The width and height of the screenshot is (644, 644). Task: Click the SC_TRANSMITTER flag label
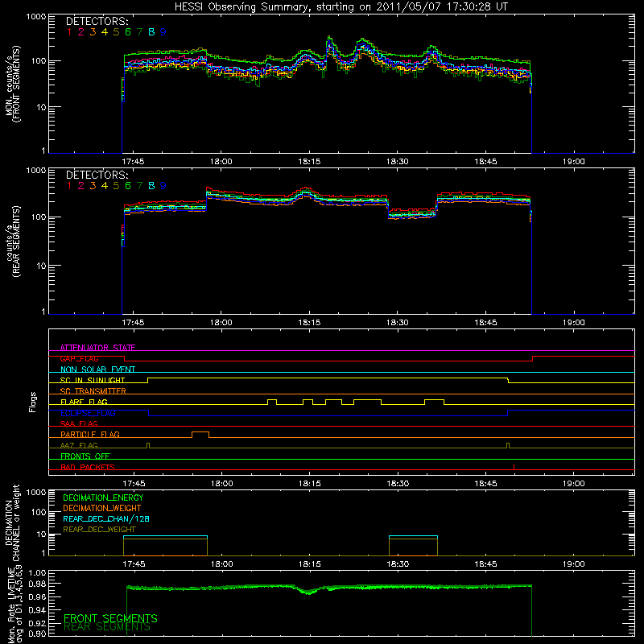tap(93, 391)
